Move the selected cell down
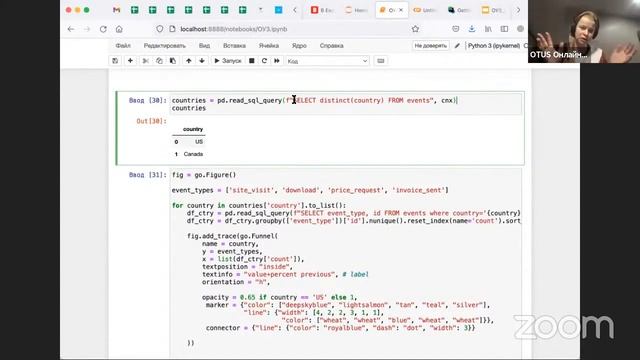 pos(202,61)
